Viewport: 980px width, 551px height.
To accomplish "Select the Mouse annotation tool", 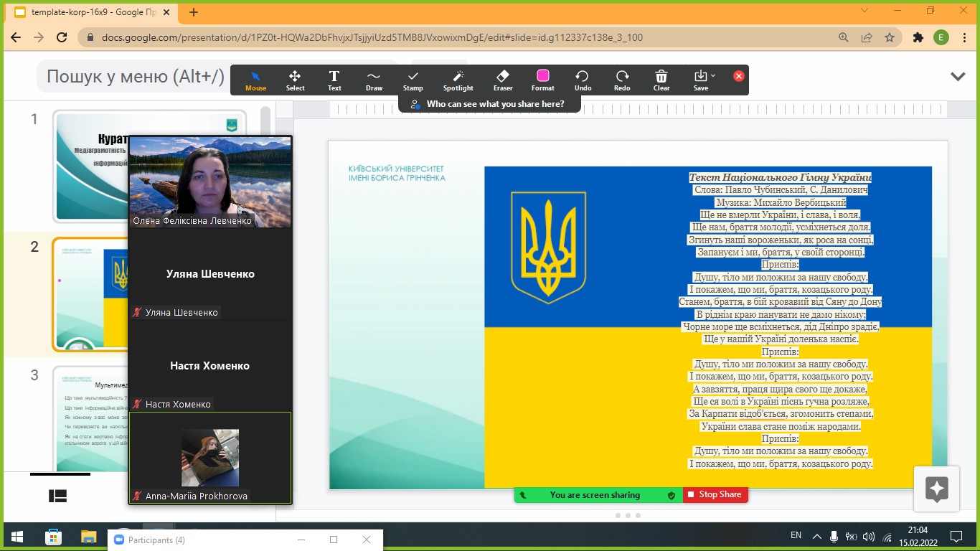I will 255,80.
